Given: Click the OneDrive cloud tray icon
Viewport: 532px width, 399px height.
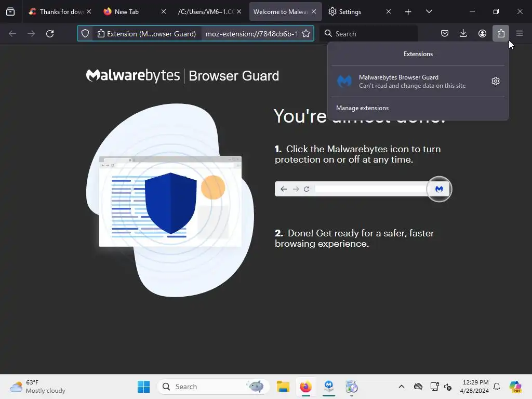Looking at the screenshot, I should click(418, 387).
